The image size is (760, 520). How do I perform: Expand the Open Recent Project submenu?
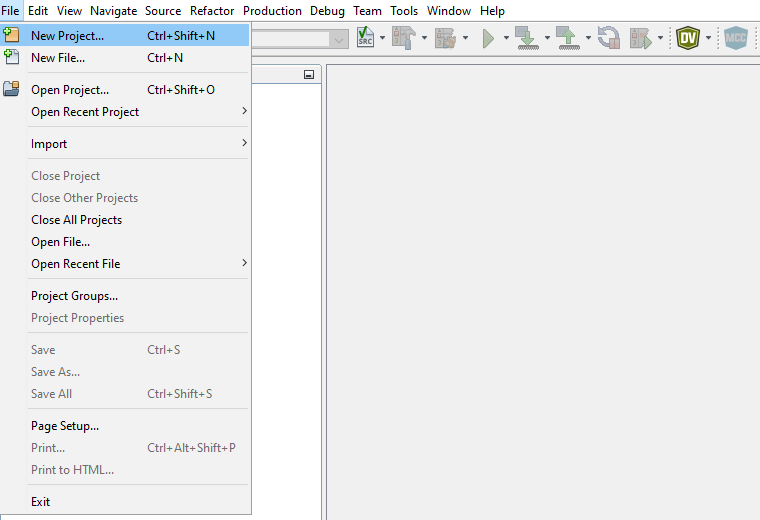coord(244,111)
